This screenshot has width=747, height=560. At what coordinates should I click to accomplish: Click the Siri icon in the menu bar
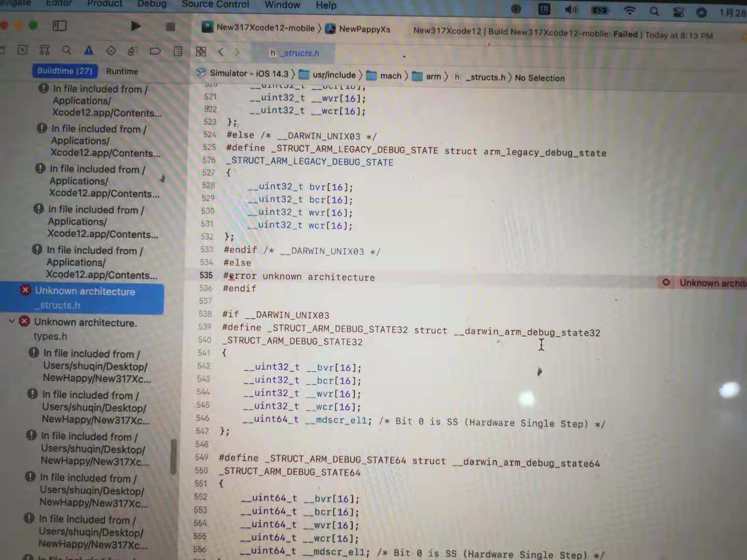[x=701, y=12]
